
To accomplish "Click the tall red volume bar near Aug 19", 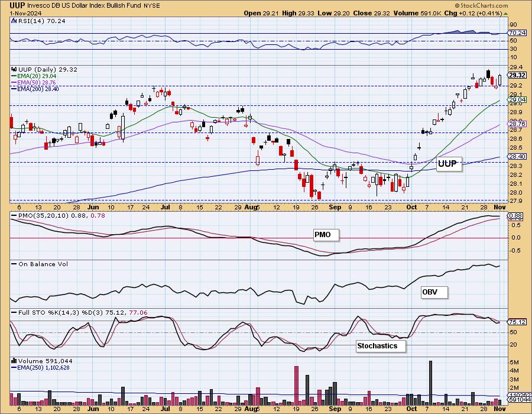I will (296, 386).
